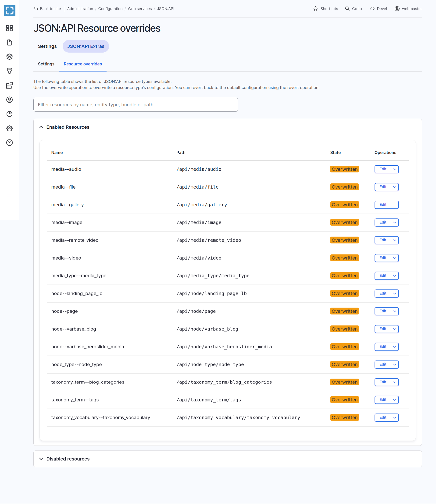Open operations dropdown for node--page row
This screenshot has width=436, height=504.
[395, 311]
